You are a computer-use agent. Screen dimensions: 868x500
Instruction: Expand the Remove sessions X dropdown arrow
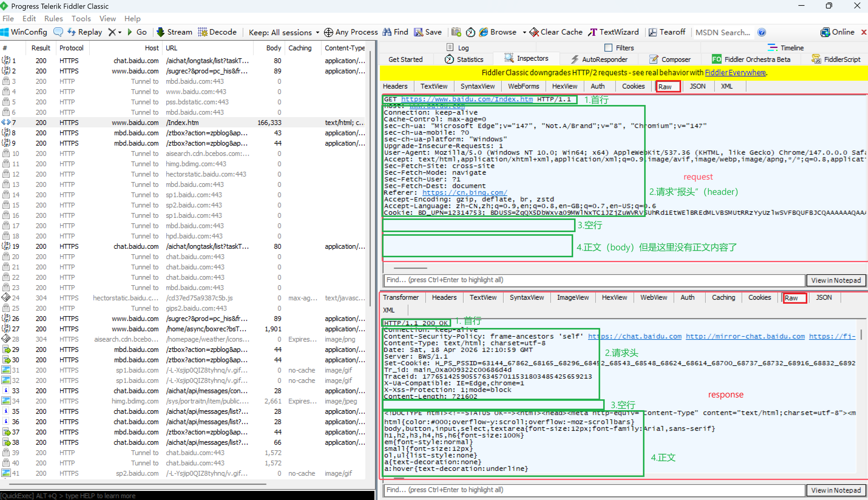coord(120,32)
